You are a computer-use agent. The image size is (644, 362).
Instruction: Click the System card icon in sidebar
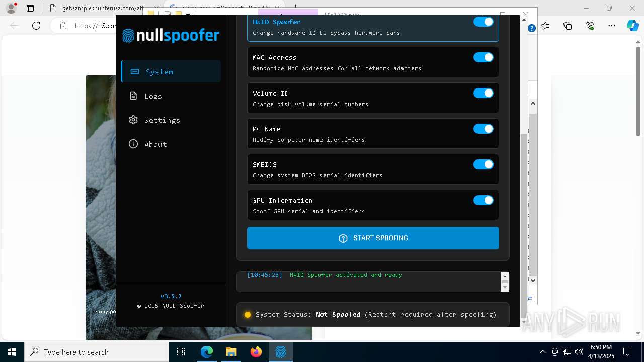pos(135,71)
